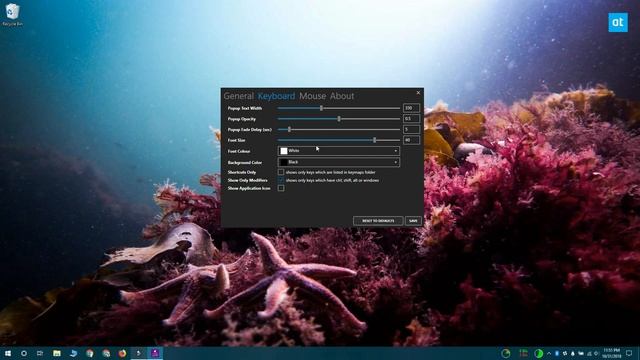Switch to the General tab
Screen dimensions: 640x360
pos(238,96)
